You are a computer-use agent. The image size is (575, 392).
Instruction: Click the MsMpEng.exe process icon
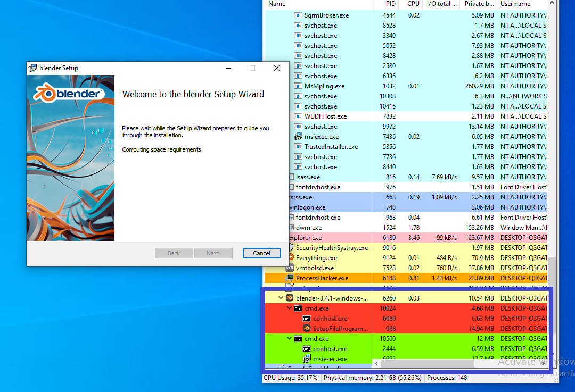tap(299, 86)
